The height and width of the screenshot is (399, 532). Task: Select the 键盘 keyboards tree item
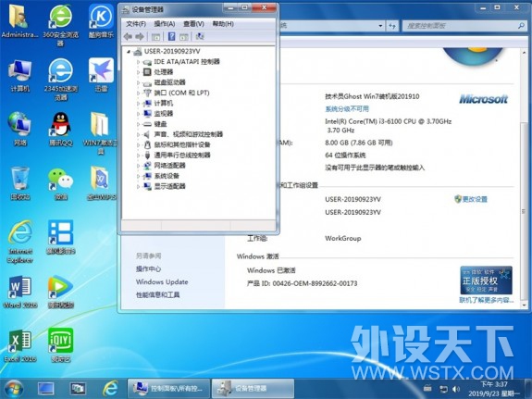point(160,124)
